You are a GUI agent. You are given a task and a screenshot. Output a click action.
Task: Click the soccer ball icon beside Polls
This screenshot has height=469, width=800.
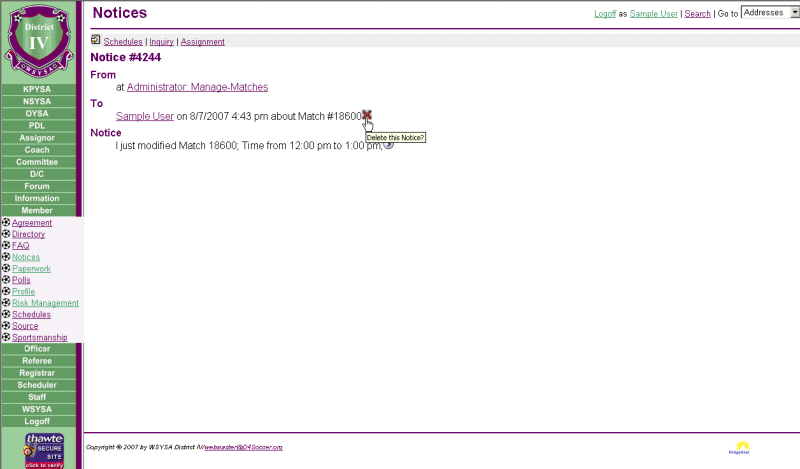[6, 280]
